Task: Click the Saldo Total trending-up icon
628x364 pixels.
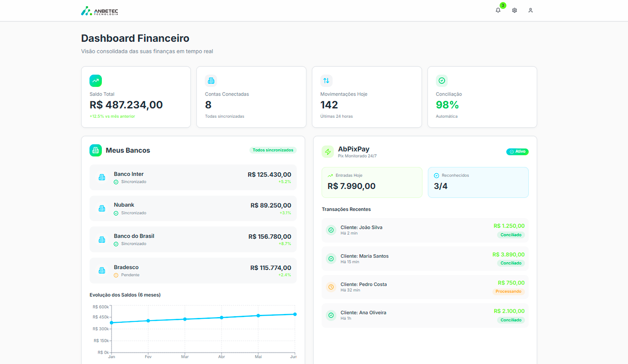Action: point(96,81)
